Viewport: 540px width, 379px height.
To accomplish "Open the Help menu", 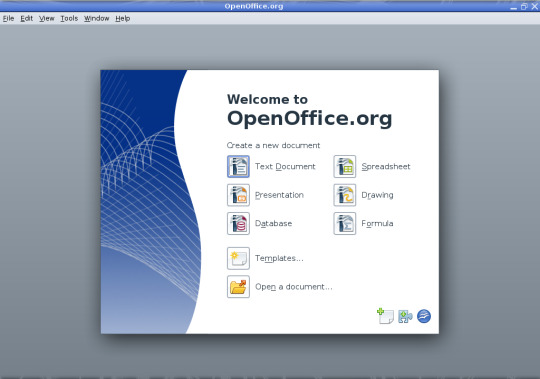I will 123,19.
